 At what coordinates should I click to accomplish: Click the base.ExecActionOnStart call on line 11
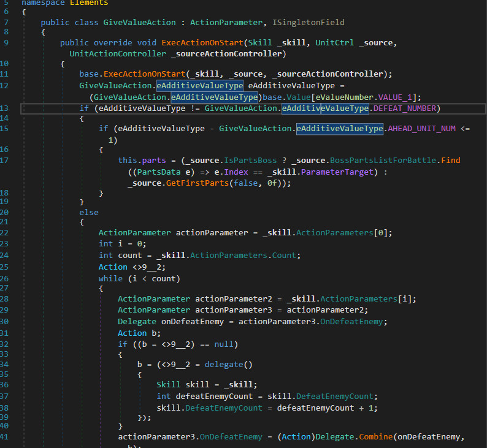[x=144, y=74]
